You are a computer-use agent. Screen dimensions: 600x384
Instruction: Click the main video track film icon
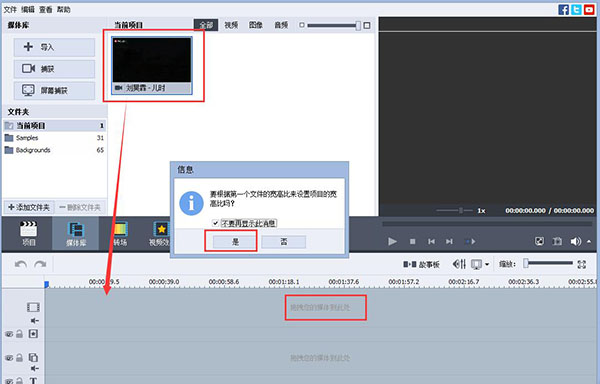click(33, 307)
